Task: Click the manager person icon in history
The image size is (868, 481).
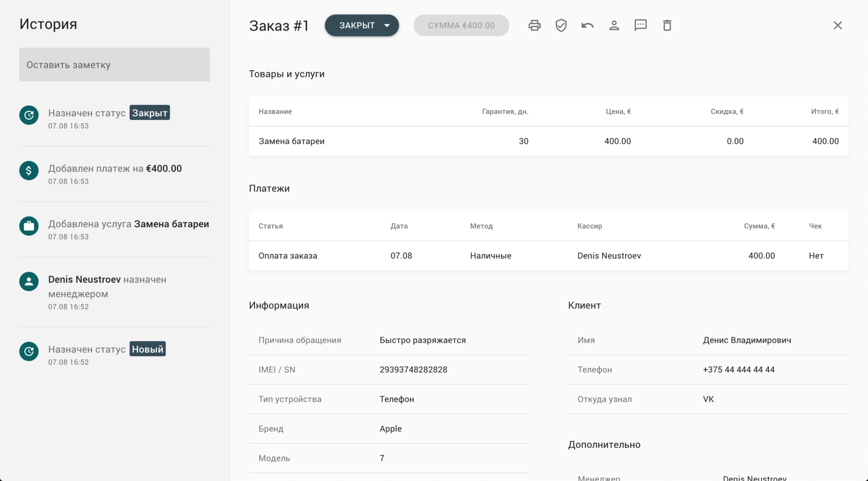Action: click(x=29, y=282)
